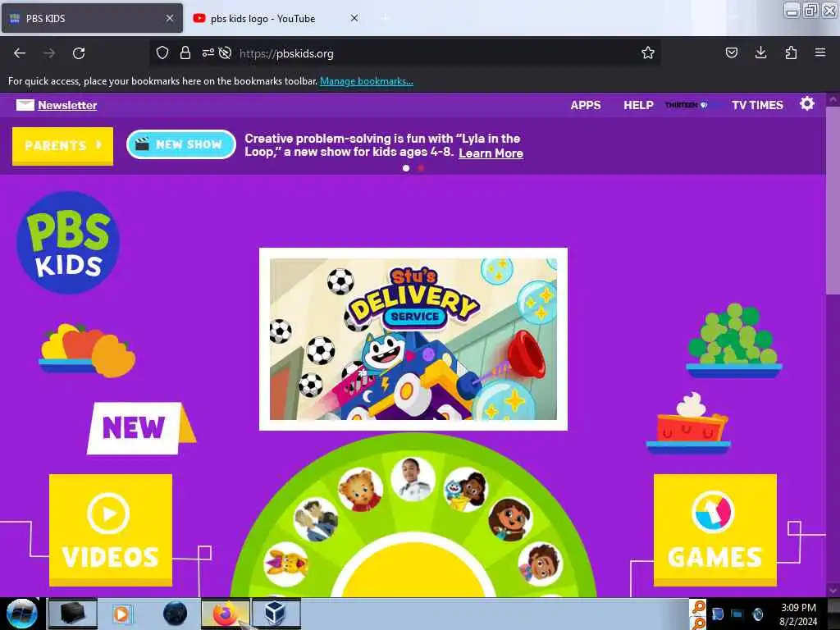This screenshot has width=840, height=630.
Task: Click the Manage bookmarks link
Action: pyautogui.click(x=367, y=81)
